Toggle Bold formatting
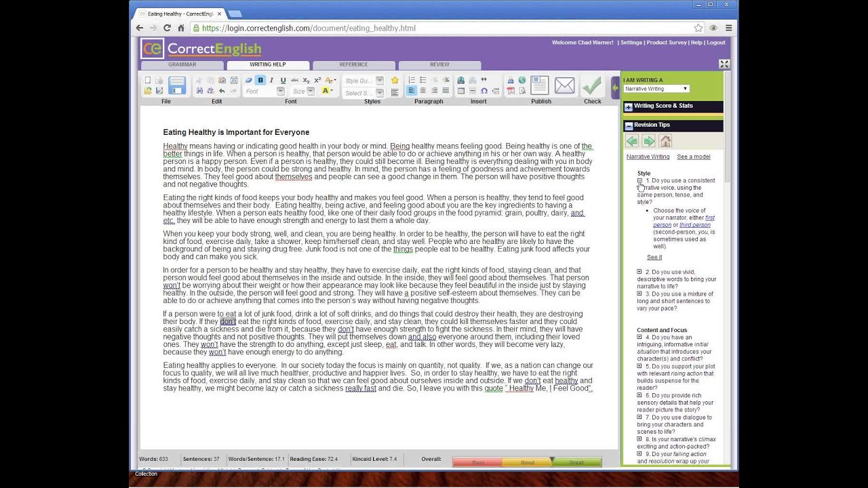This screenshot has height=488, width=868. pos(260,80)
